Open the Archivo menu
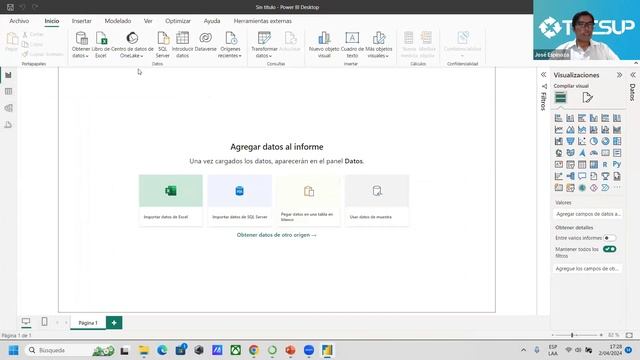The image size is (640, 360). pyautogui.click(x=19, y=21)
